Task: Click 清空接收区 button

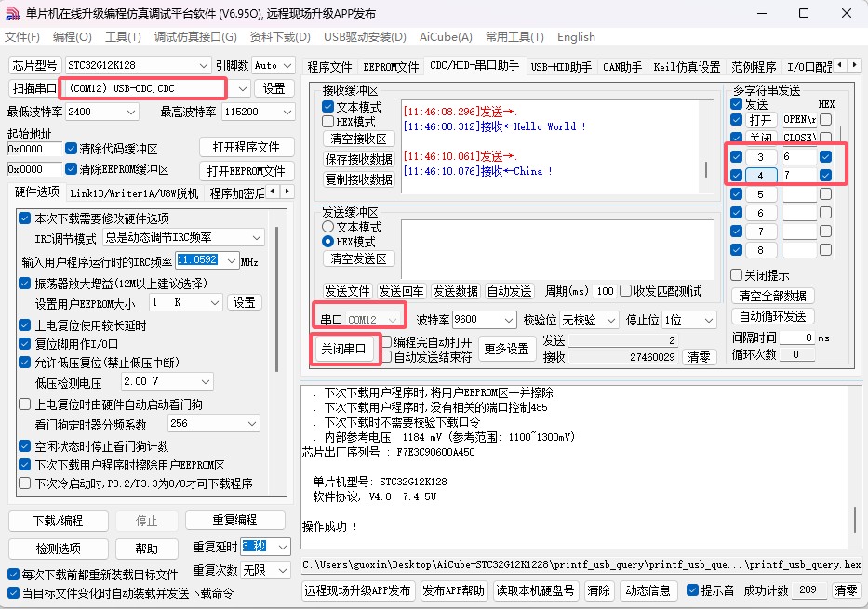Action: tap(359, 139)
